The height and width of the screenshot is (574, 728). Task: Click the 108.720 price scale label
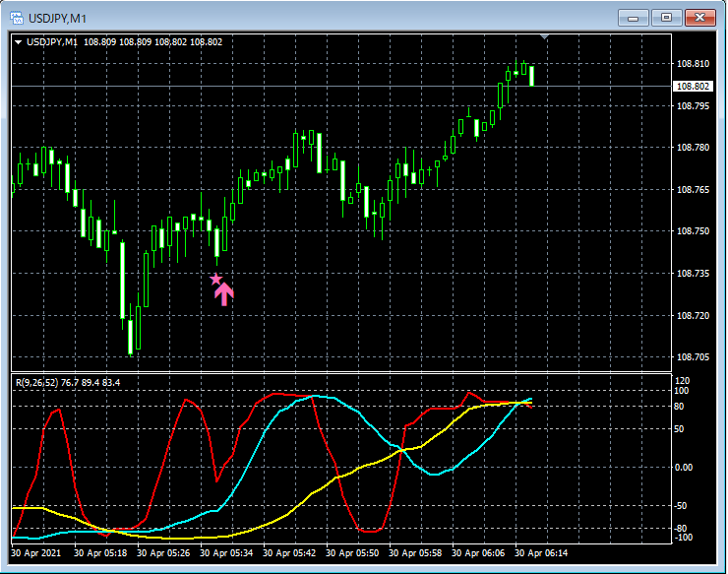click(x=693, y=316)
